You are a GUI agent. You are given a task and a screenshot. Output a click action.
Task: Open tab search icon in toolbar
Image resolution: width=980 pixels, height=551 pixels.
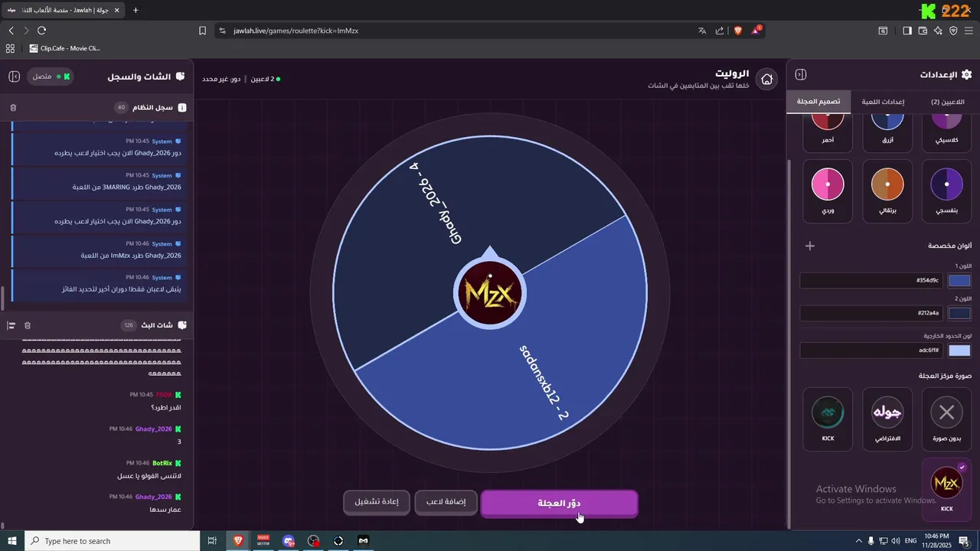883,31
